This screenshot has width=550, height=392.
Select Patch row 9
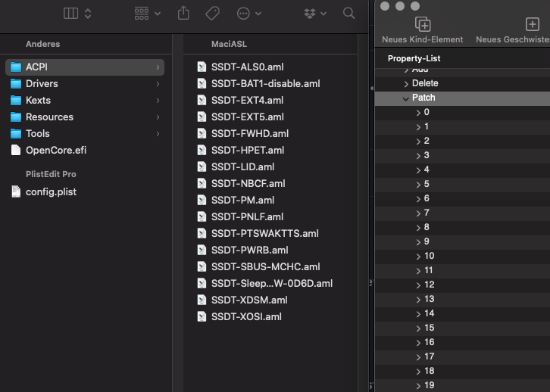[462, 241]
